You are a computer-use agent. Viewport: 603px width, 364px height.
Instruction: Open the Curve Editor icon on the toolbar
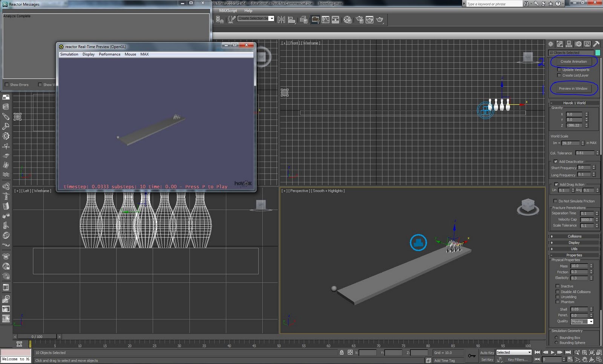click(x=325, y=20)
